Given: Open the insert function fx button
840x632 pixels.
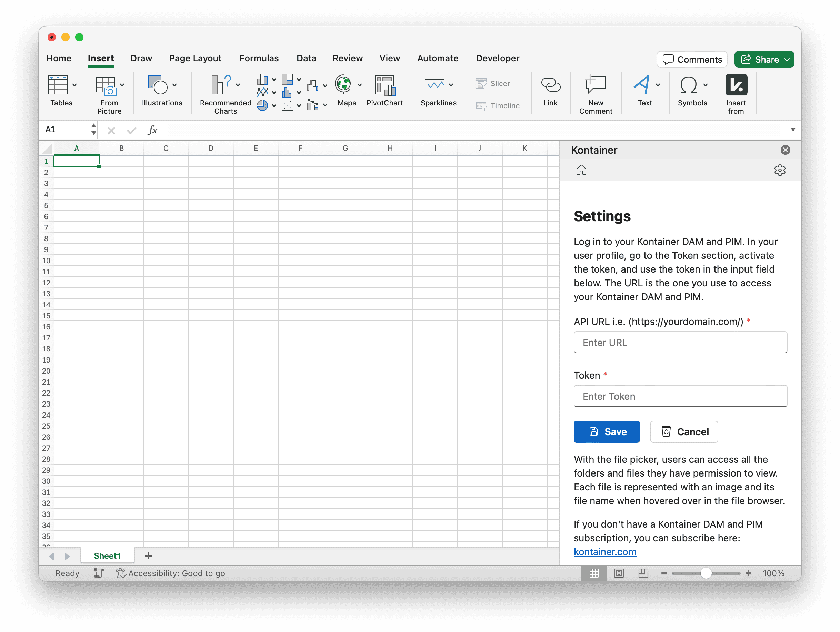Looking at the screenshot, I should (x=152, y=130).
